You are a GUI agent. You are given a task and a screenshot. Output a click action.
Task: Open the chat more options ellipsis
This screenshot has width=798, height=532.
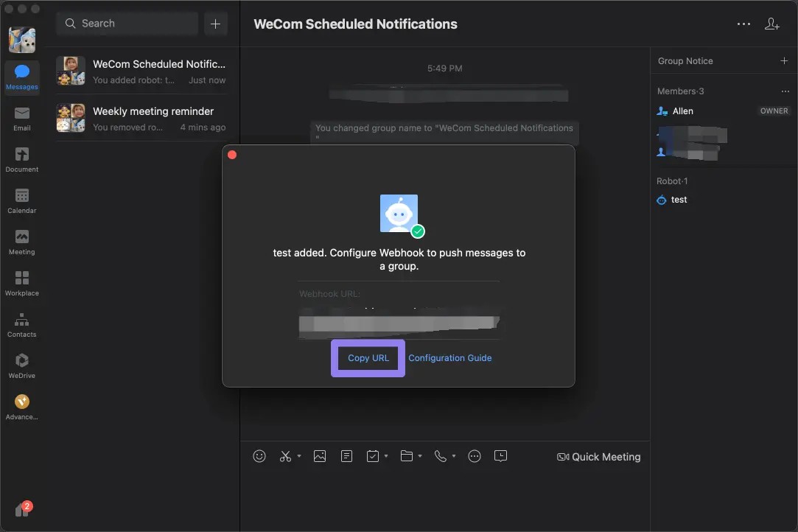point(743,24)
